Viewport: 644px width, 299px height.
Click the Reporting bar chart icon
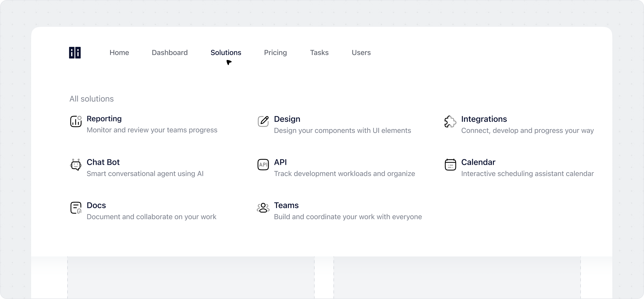76,122
